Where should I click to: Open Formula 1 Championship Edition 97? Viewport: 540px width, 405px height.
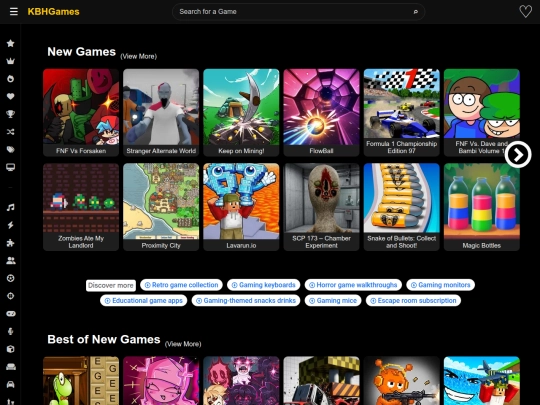pos(402,113)
